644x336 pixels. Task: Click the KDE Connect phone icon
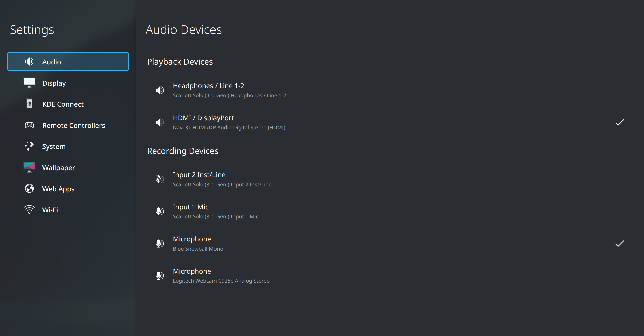29,104
